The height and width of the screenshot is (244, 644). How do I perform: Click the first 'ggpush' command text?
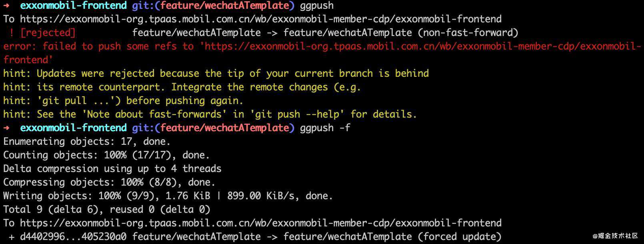pos(316,6)
